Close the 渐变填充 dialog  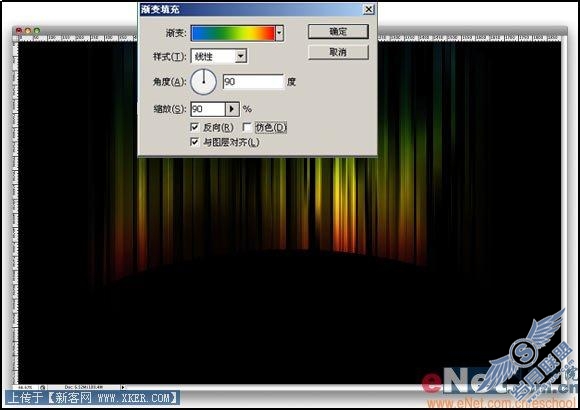point(368,9)
